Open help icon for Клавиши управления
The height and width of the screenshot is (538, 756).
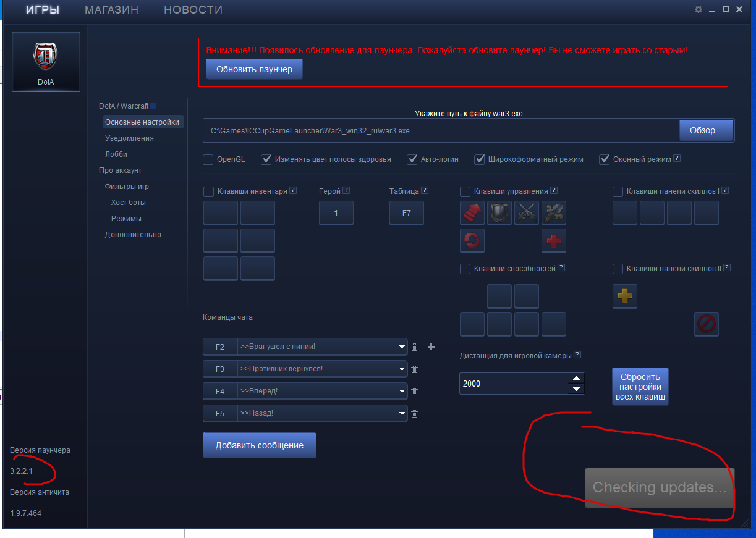[x=554, y=190]
